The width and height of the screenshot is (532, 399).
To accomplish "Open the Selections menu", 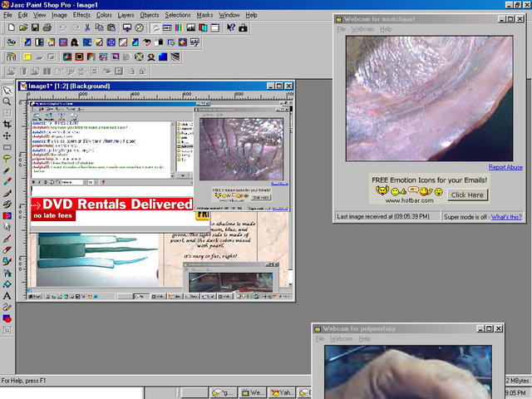I will pyautogui.click(x=178, y=15).
